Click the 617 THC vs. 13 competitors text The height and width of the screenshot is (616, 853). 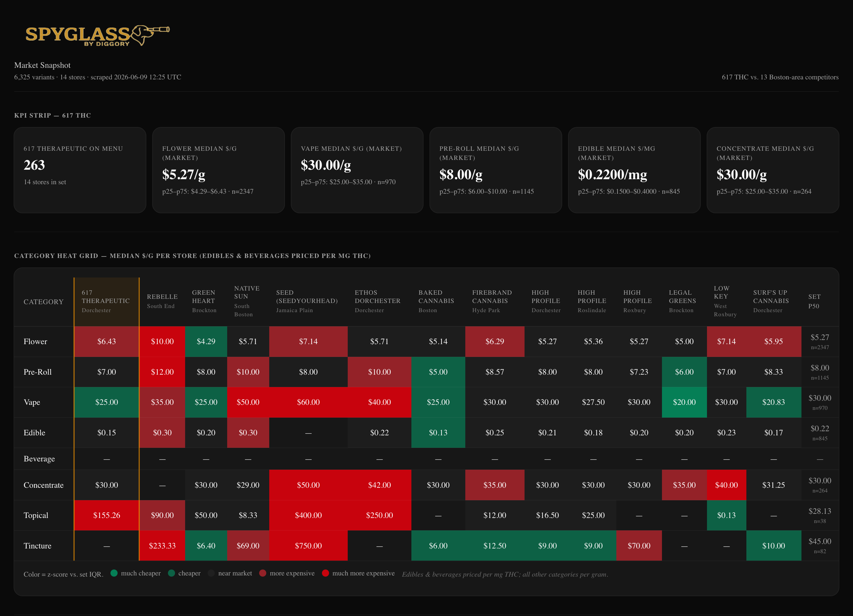[780, 77]
